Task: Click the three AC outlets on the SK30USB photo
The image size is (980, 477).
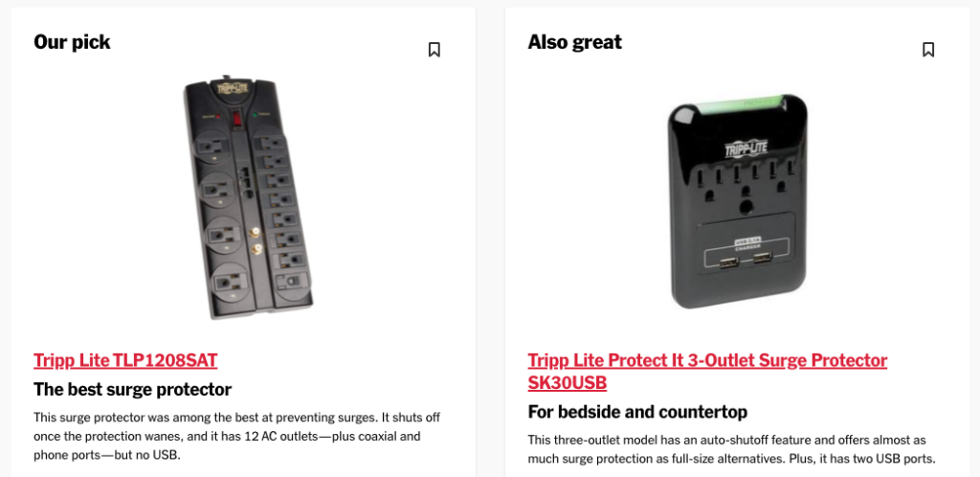Action: click(x=745, y=185)
